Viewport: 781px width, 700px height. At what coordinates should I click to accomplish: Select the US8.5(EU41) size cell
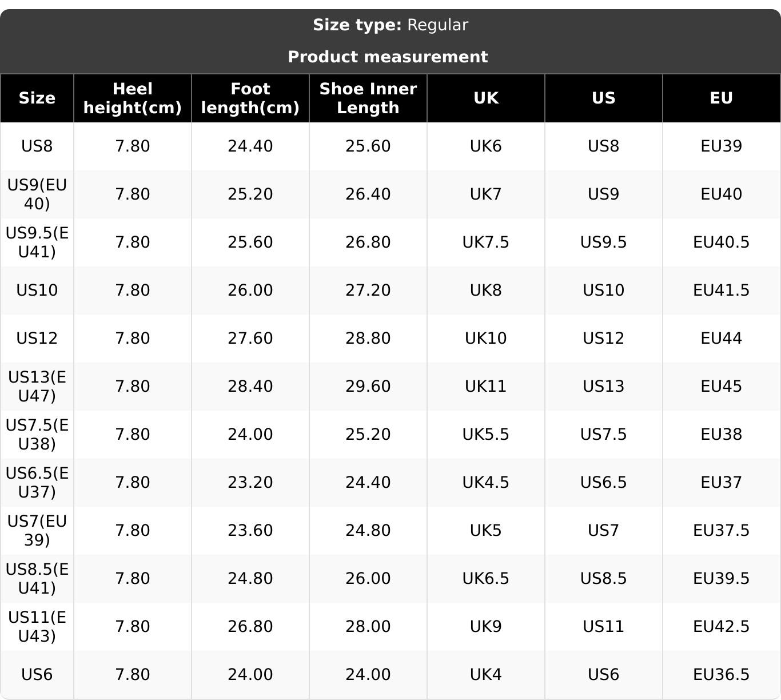37,578
